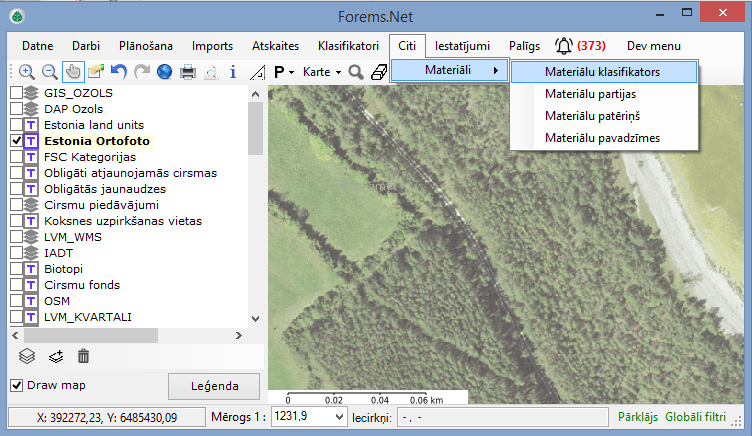Screen dimensions: 752x436
Task: Uncheck the Draw map checkbox
Action: coord(16,385)
